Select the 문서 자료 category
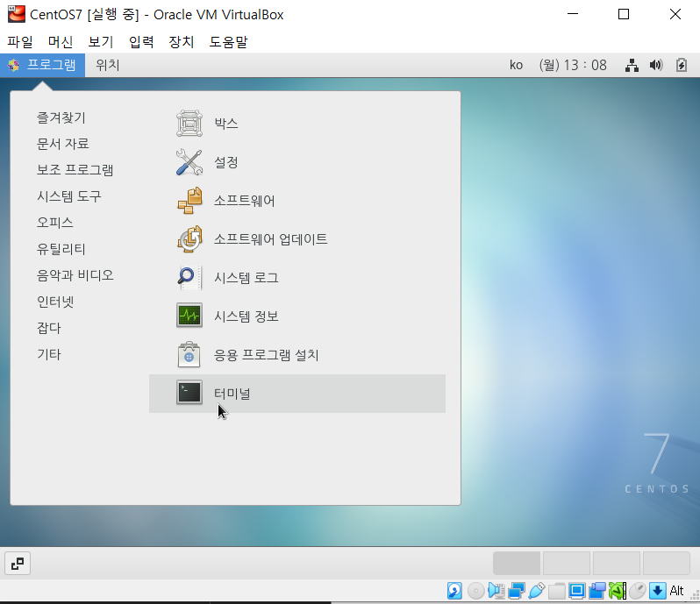The width and height of the screenshot is (700, 604). click(63, 144)
